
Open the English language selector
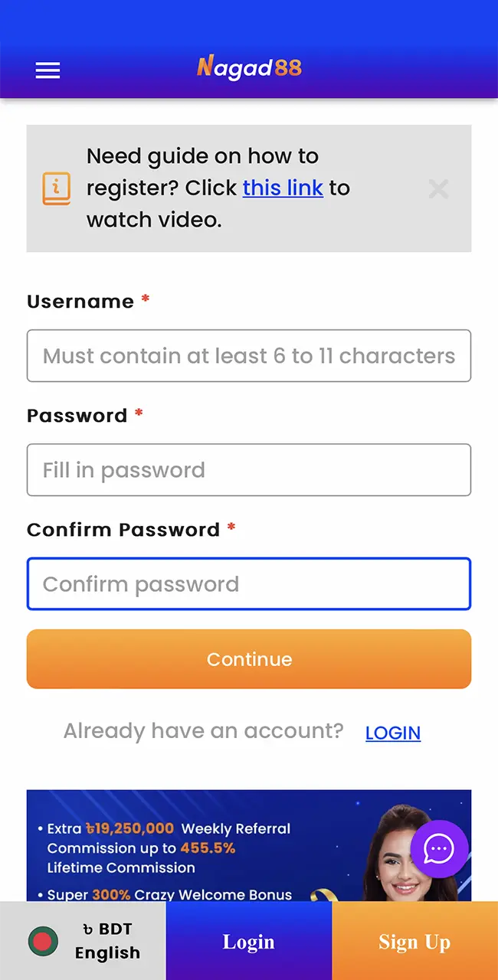pos(107,953)
